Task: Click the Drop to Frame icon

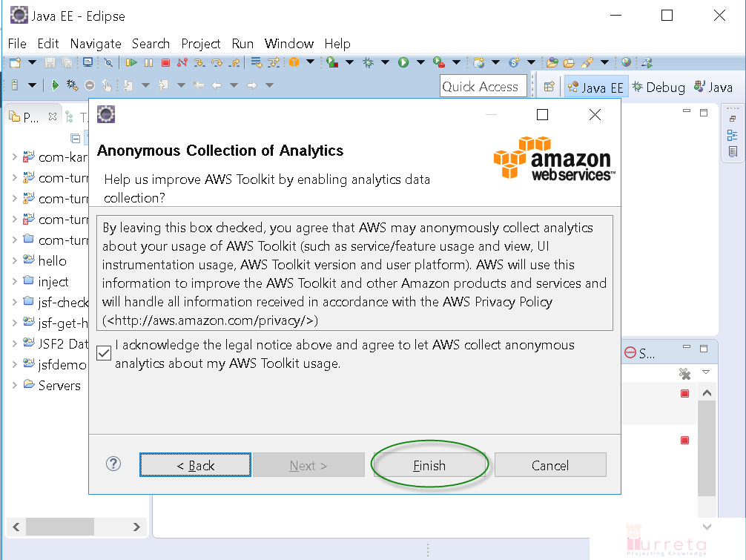Action: (x=257, y=62)
